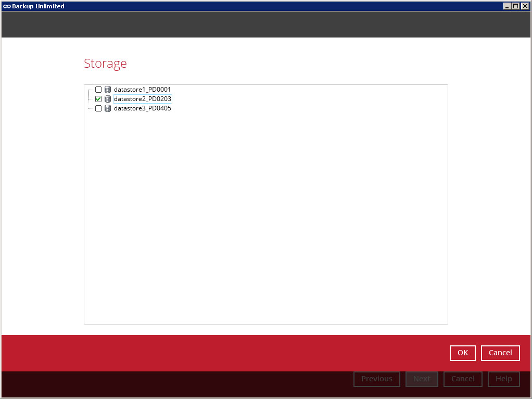This screenshot has width=532, height=399.
Task: Click the dimmed Cancel button beside Next
Action: [462, 379]
